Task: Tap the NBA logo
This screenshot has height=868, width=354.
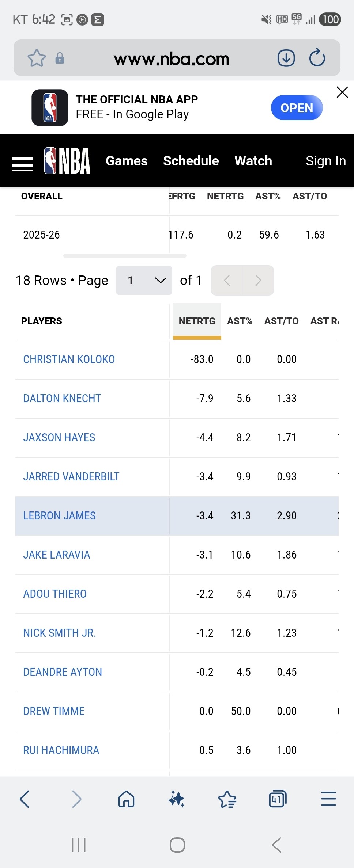Action: [x=67, y=161]
